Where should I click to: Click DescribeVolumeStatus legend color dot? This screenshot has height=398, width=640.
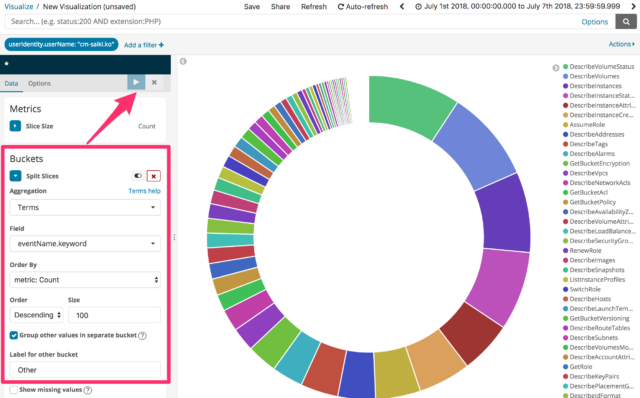pyautogui.click(x=565, y=67)
